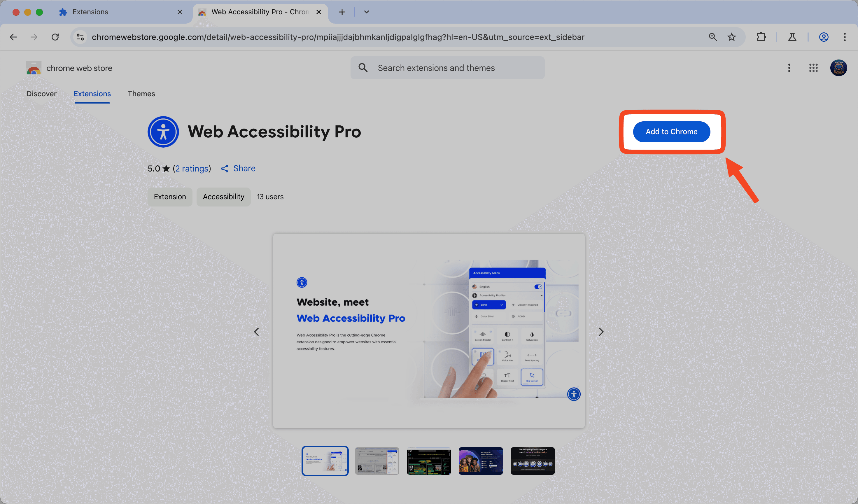Click the Web Accessibility Pro extension icon
The height and width of the screenshot is (504, 858).
[163, 132]
